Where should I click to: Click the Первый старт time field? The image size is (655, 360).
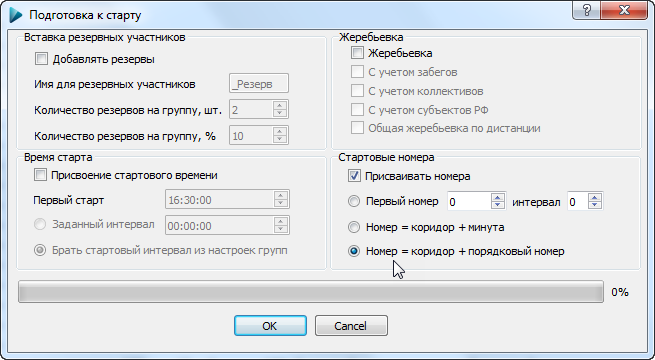(220, 199)
